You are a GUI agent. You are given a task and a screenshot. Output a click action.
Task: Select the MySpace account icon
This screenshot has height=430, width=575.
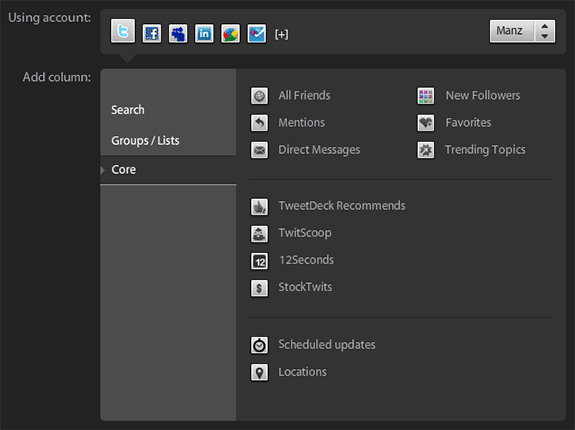[178, 34]
